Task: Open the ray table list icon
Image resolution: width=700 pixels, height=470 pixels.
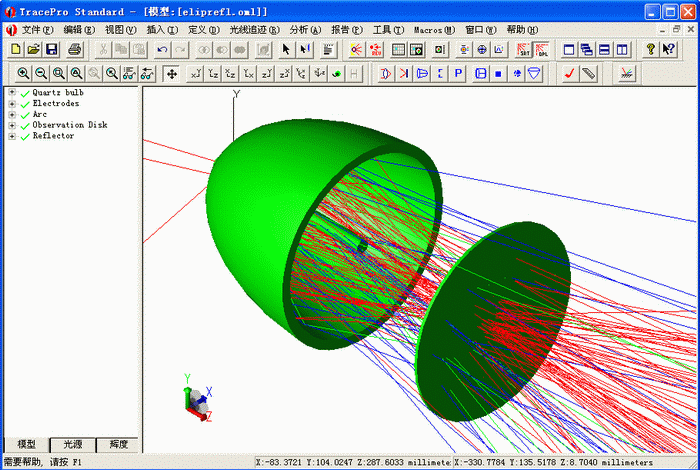Action: tap(328, 50)
